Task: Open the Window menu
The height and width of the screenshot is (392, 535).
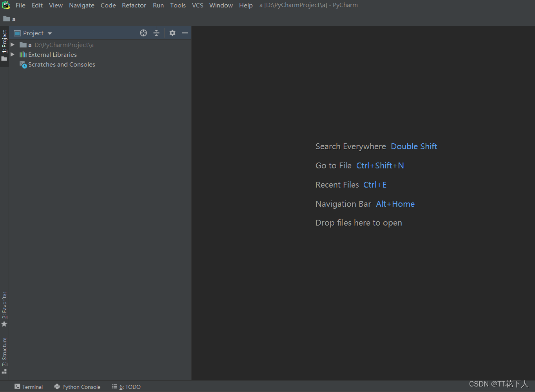Action: click(x=221, y=5)
